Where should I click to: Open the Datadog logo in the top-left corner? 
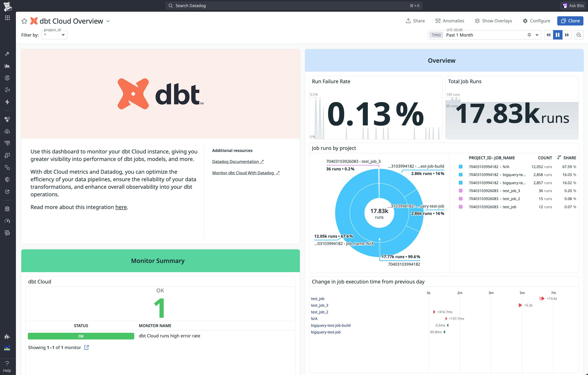7,6
